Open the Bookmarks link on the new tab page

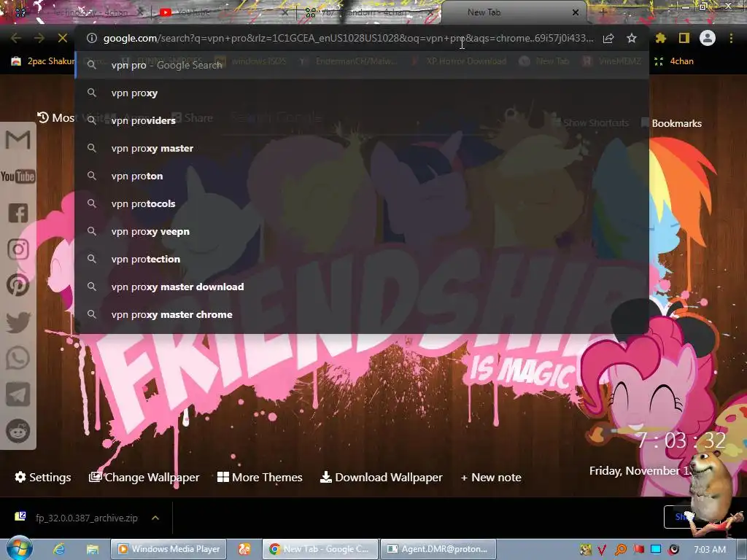pos(672,123)
